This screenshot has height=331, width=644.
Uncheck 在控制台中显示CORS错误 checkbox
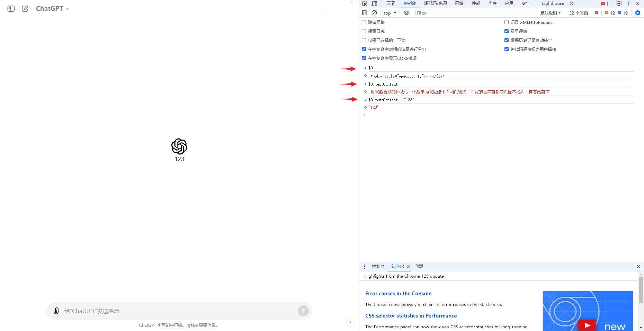364,58
